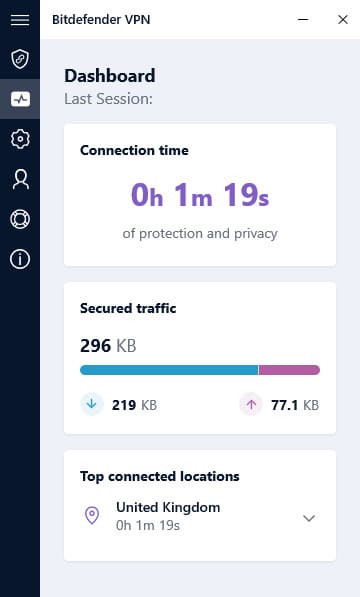The image size is (360, 597).
Task: Go to the VPN shield connection page
Action: (x=20, y=59)
